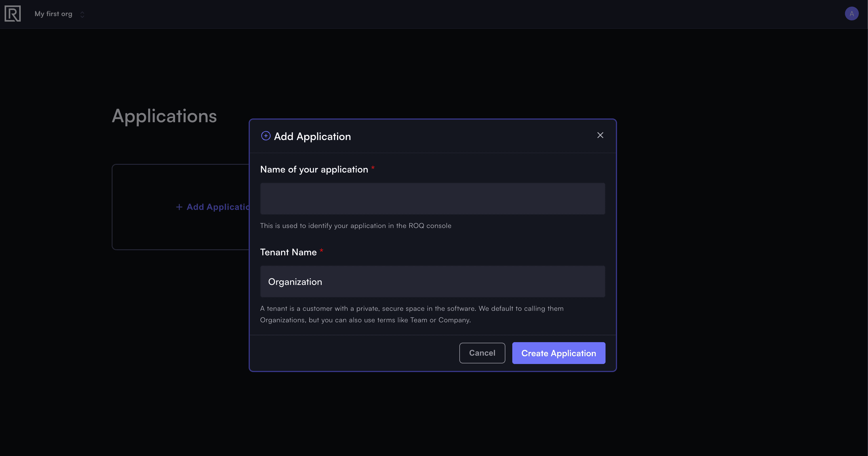Image resolution: width=868 pixels, height=456 pixels.
Task: Click the ROQ logo icon
Action: pos(13,14)
